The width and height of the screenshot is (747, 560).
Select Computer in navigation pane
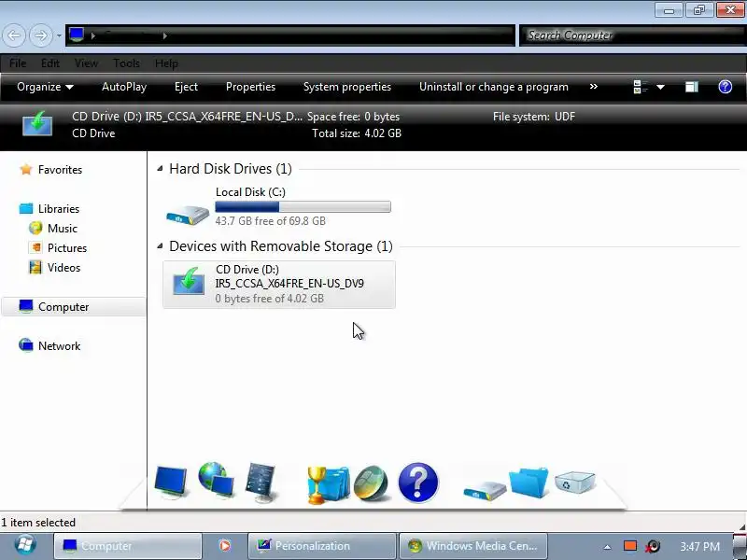pyautogui.click(x=74, y=307)
